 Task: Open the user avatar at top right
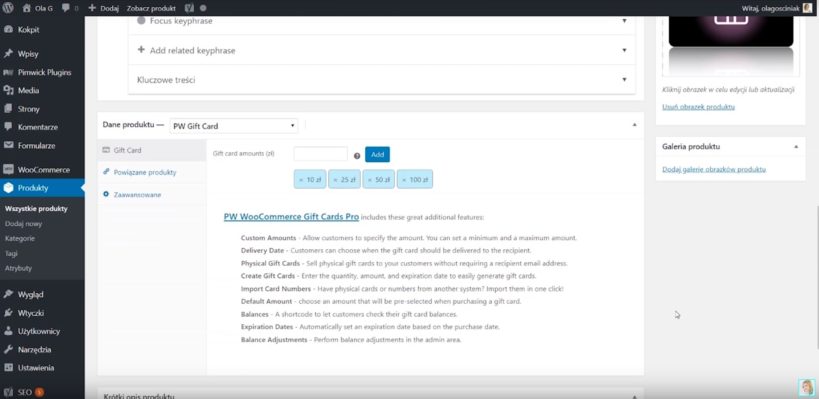pos(808,8)
